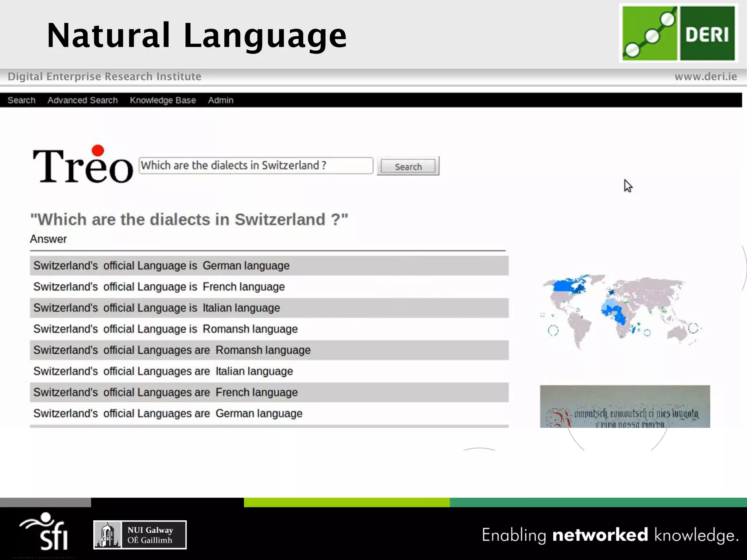
Task: Select the official Language is French row
Action: click(269, 287)
